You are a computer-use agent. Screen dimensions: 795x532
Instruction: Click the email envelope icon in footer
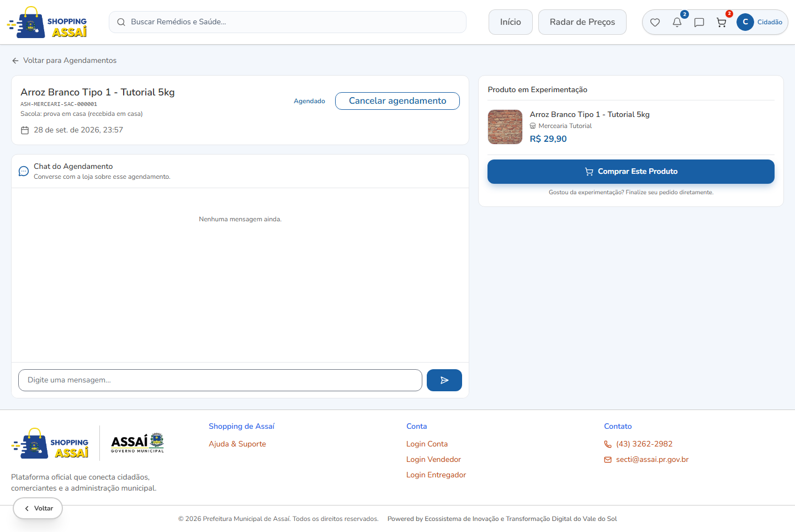pos(608,460)
